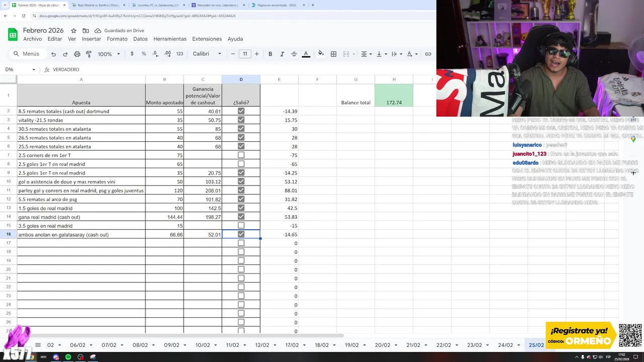Toggle the ambos anotan en galatasaray checkbox
Screen dimensions: 644x362
click(x=241, y=234)
